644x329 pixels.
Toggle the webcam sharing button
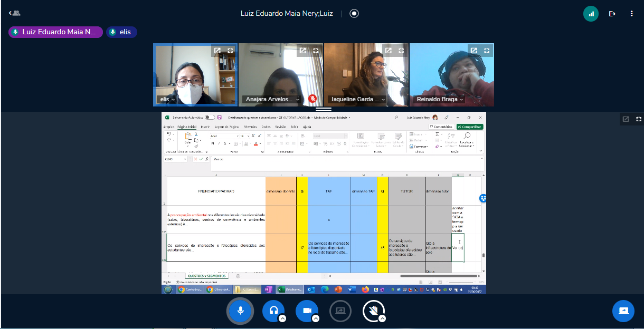point(307,311)
